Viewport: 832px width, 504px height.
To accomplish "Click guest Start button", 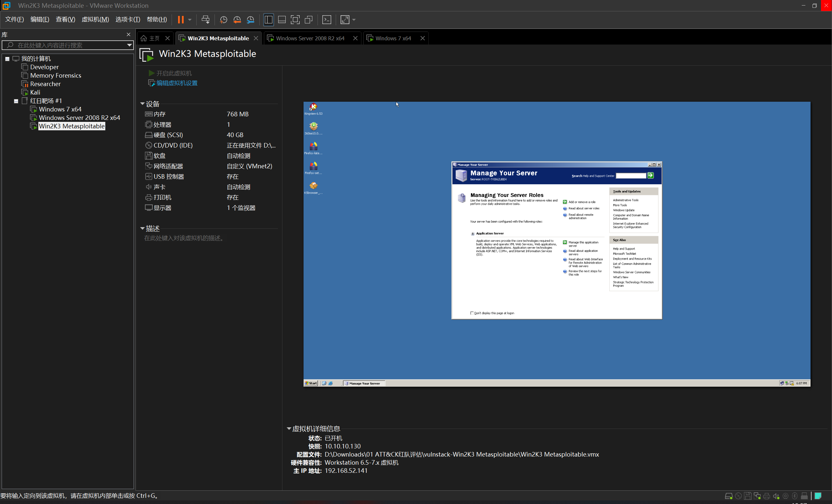I will click(311, 383).
